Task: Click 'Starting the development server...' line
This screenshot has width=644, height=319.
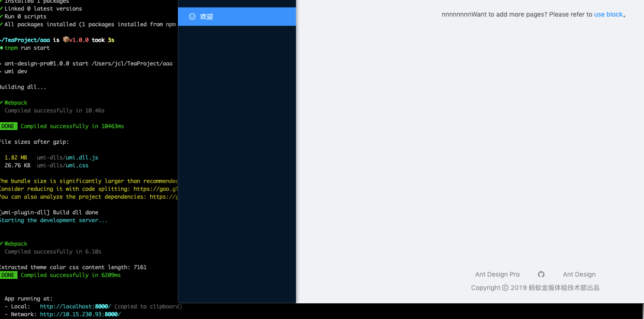Action: [x=53, y=220]
